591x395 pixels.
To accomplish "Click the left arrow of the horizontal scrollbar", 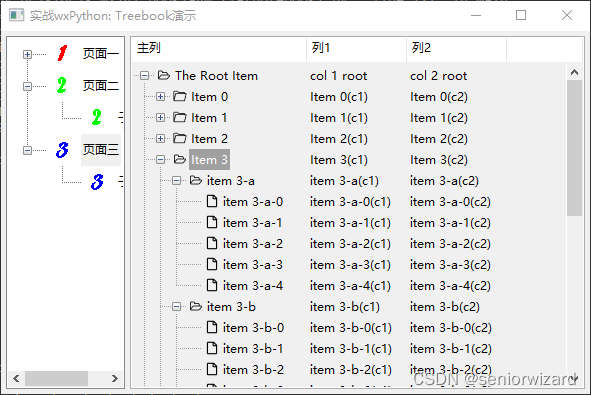I will (x=16, y=378).
